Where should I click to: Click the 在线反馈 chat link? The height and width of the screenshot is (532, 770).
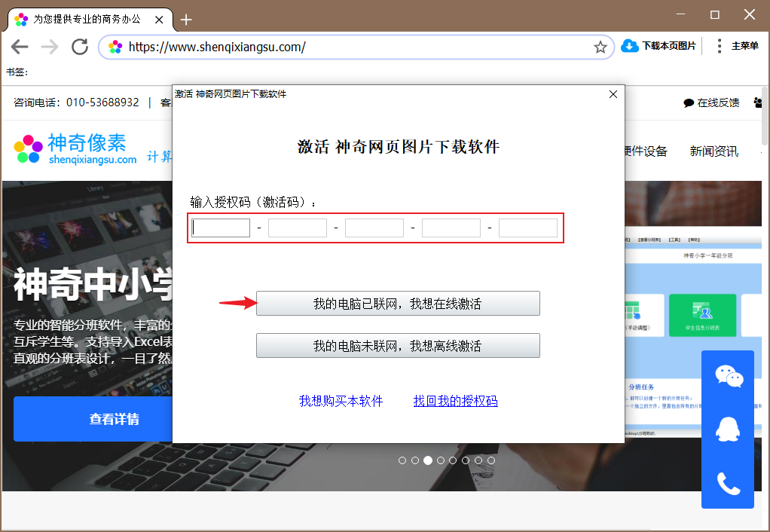point(711,102)
